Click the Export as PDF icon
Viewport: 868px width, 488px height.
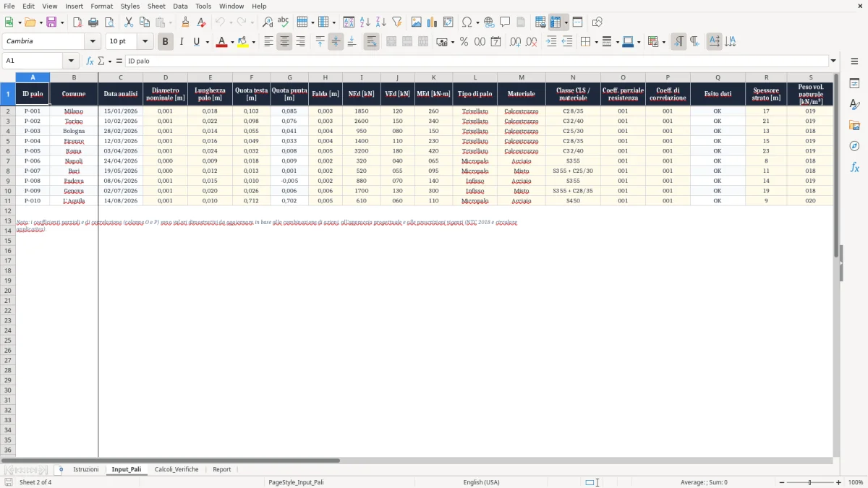coord(77,22)
